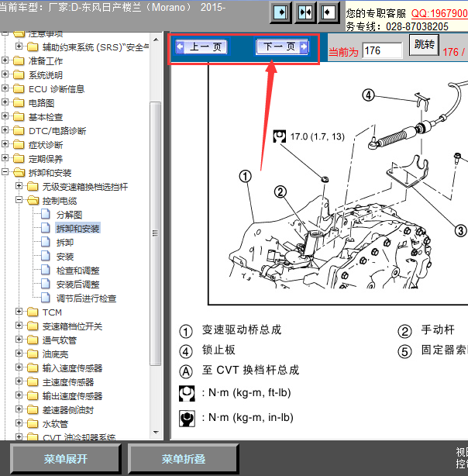
Task: Click the 拆卸 page icon
Action: pos(46,242)
